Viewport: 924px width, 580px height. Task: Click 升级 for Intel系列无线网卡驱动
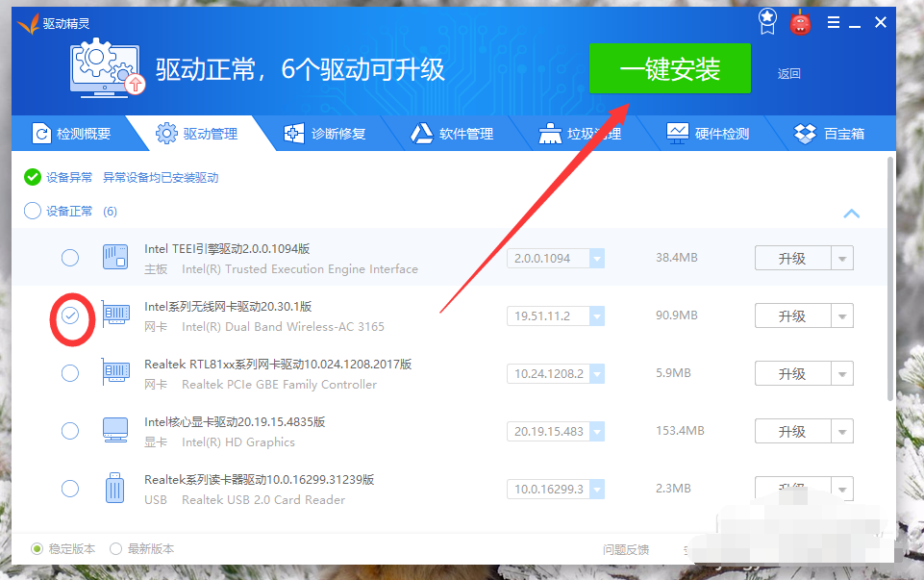pyautogui.click(x=792, y=315)
